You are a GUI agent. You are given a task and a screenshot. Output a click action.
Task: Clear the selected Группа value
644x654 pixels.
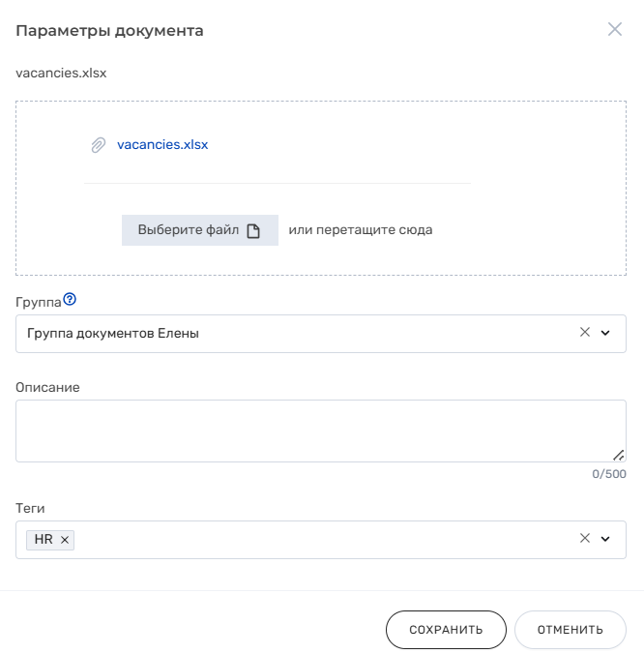584,332
